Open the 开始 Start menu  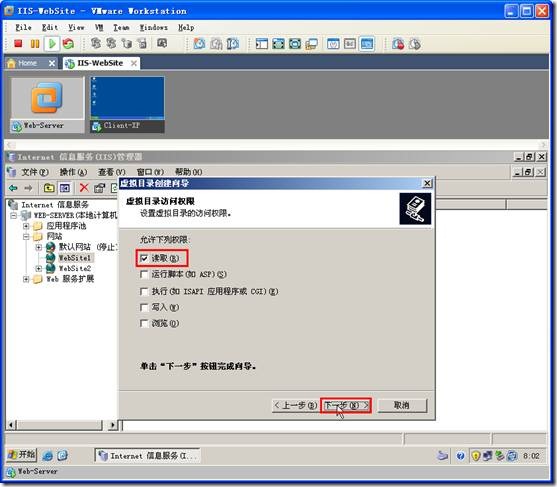(x=22, y=455)
